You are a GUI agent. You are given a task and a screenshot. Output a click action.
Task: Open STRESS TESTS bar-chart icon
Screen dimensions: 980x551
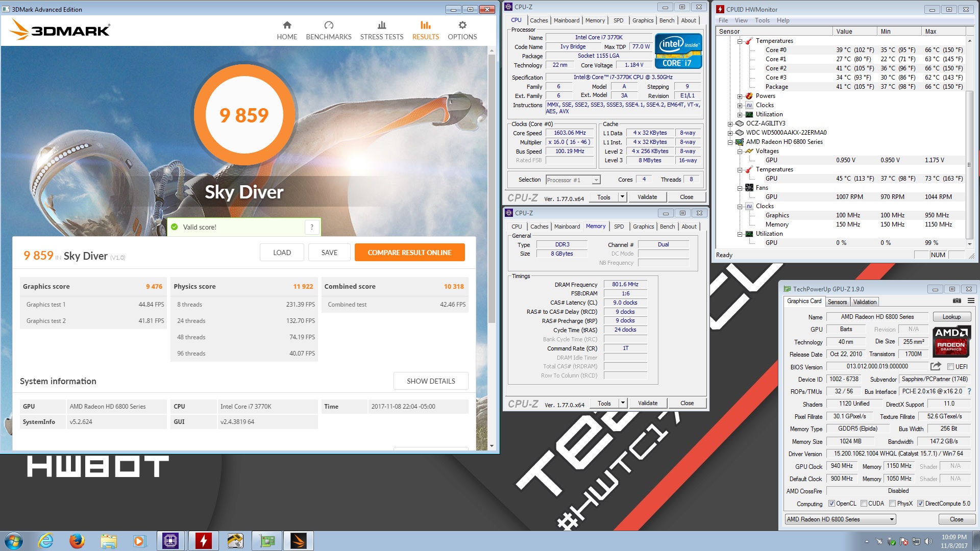[382, 25]
